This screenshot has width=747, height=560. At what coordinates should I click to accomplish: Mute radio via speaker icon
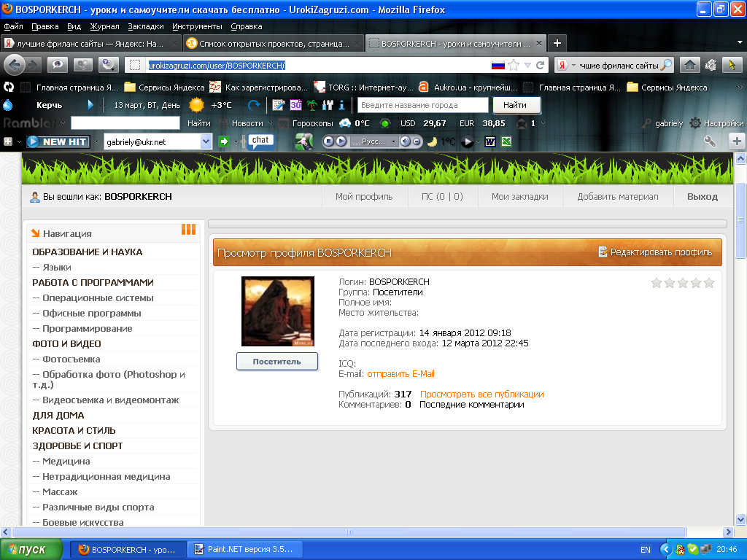[x=404, y=141]
